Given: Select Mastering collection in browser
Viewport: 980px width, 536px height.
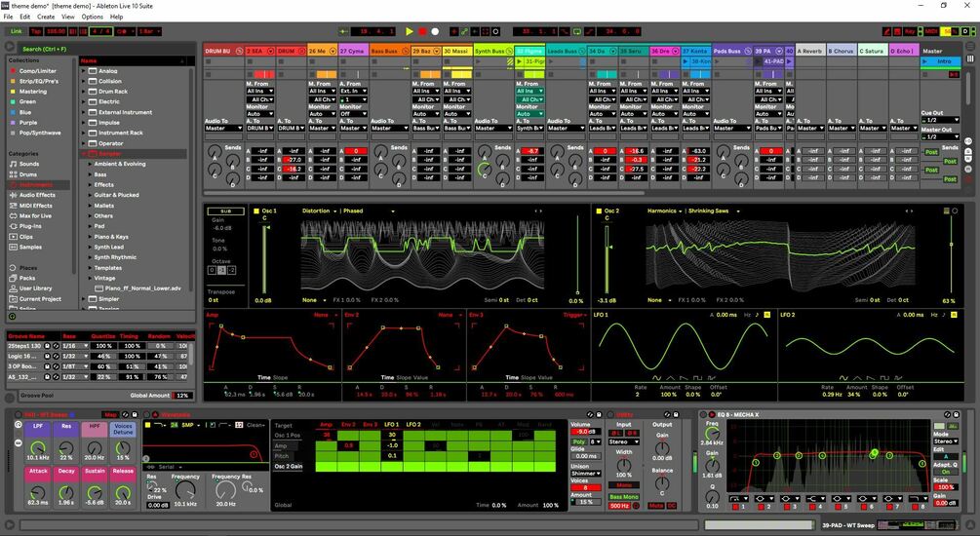Looking at the screenshot, I should coord(32,92).
